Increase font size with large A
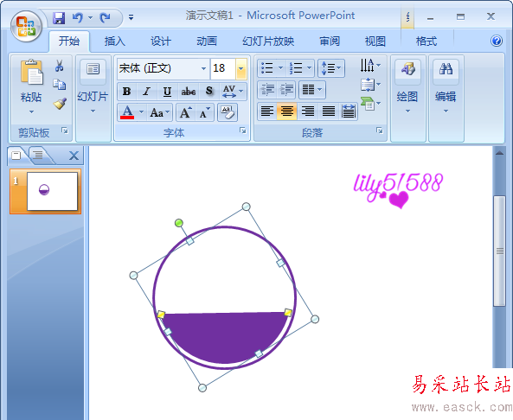Screen dimensions: 513x420 tap(185, 112)
